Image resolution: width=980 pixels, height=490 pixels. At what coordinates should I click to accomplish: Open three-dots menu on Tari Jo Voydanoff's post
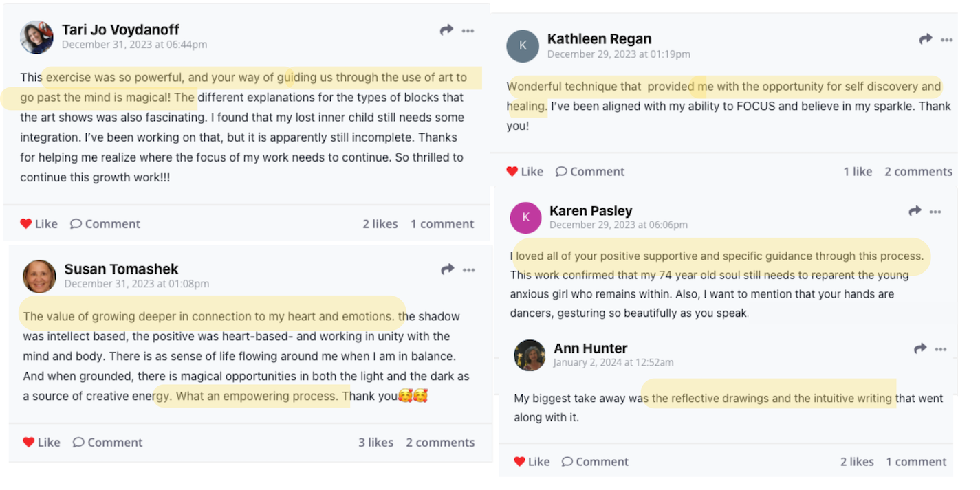pyautogui.click(x=468, y=31)
